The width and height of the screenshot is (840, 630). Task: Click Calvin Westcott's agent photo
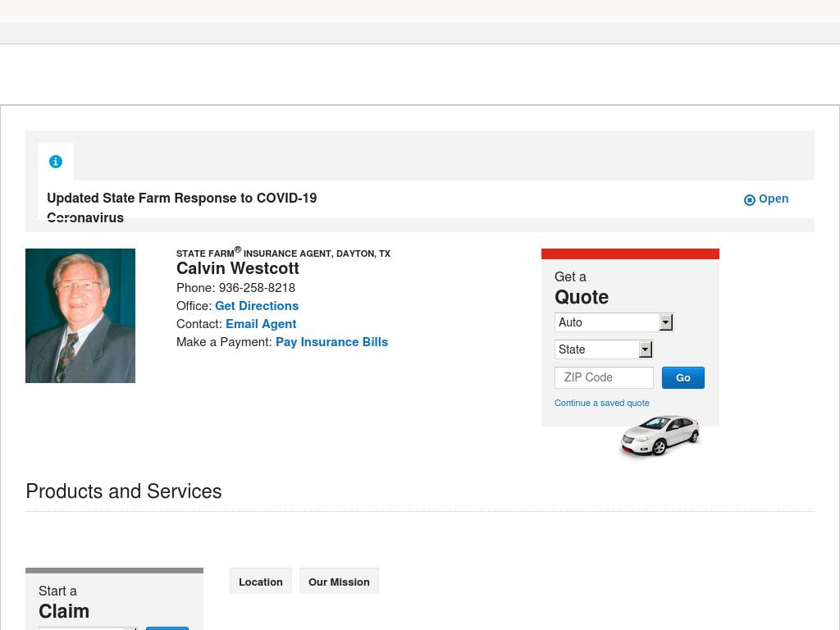pyautogui.click(x=80, y=316)
